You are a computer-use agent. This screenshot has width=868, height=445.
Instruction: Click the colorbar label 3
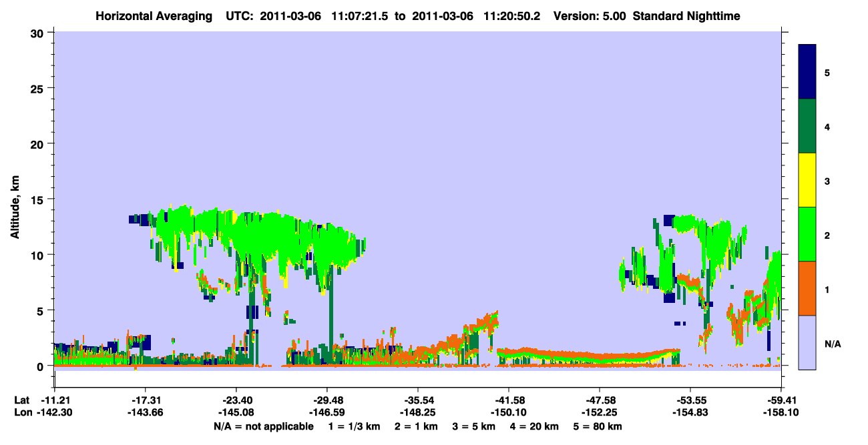click(x=827, y=181)
